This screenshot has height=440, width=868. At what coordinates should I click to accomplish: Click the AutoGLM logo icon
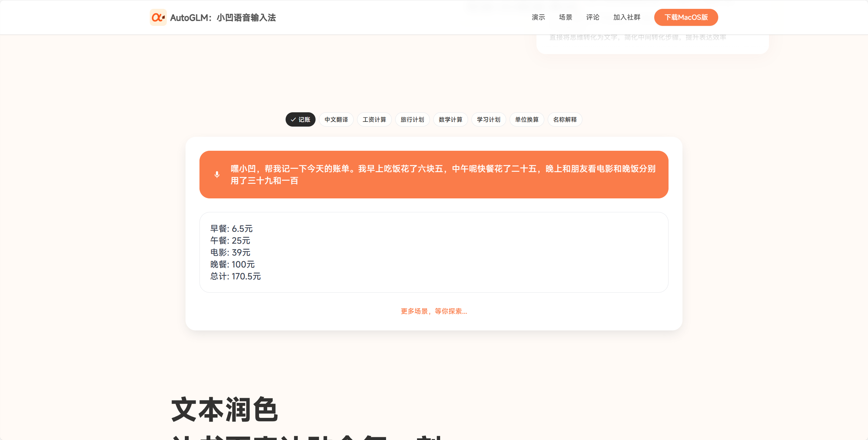[158, 17]
